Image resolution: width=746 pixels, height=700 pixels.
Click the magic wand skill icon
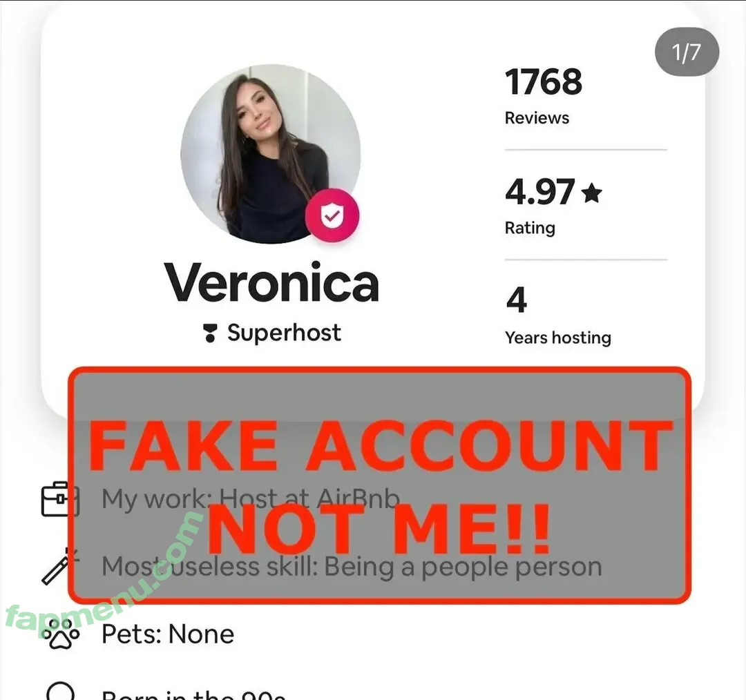[x=59, y=566]
